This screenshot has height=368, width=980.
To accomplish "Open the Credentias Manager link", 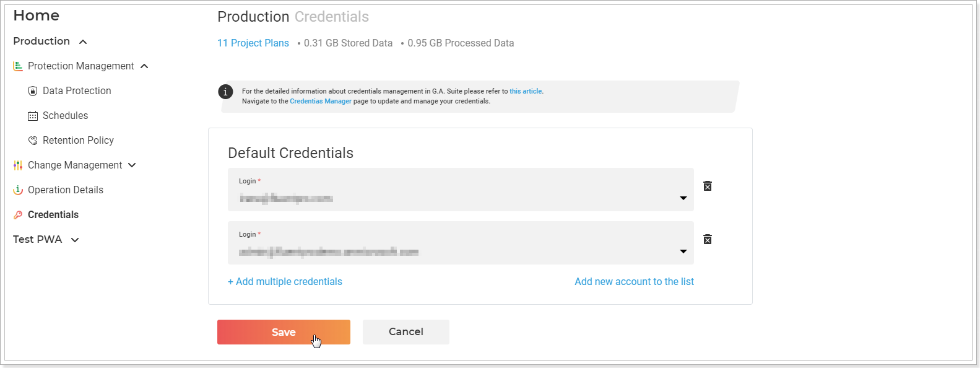I will [321, 101].
